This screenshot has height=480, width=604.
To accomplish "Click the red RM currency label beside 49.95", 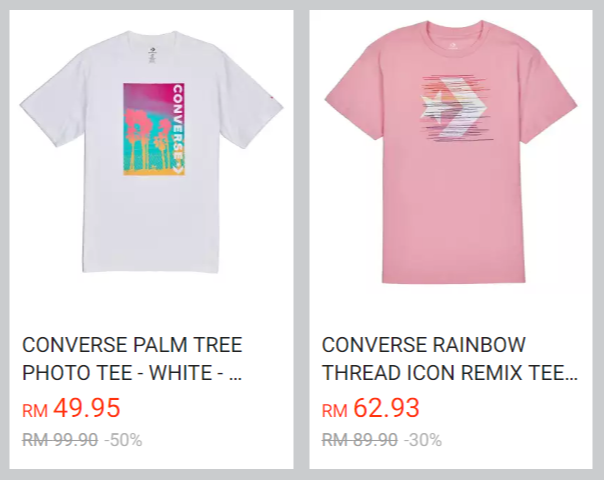I will click(x=35, y=411).
